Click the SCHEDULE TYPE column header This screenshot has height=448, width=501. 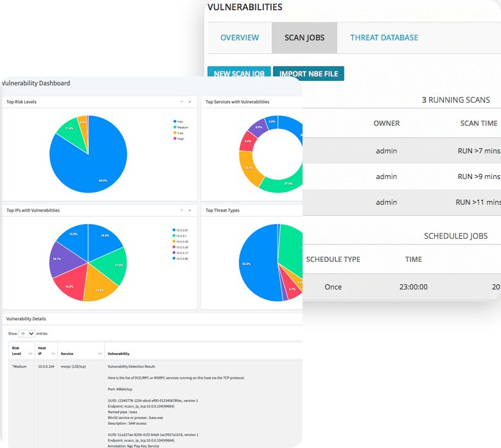click(x=333, y=259)
